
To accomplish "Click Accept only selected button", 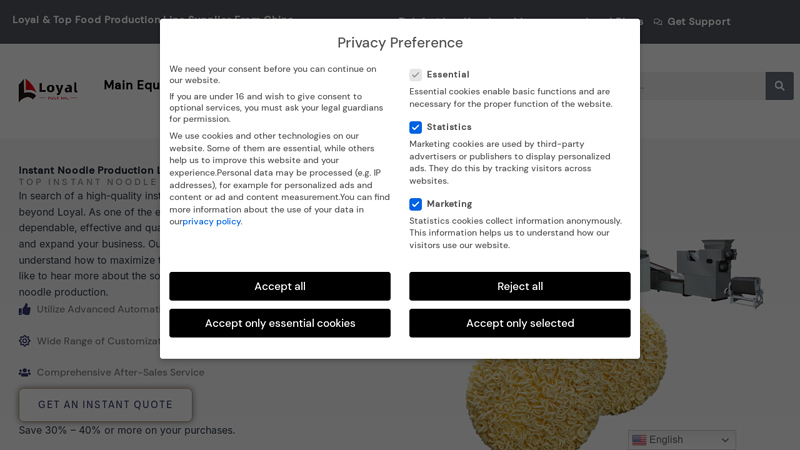I will coord(520,323).
